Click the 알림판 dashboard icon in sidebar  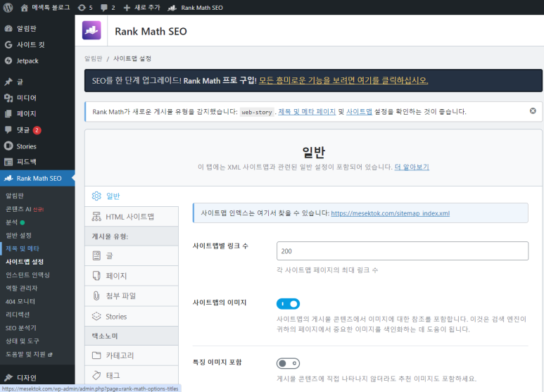8,28
